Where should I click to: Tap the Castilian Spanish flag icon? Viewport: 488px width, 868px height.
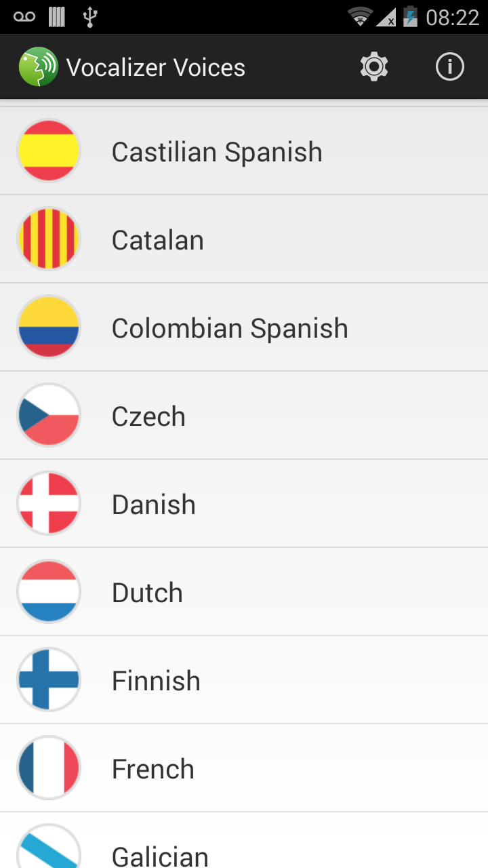point(49,151)
